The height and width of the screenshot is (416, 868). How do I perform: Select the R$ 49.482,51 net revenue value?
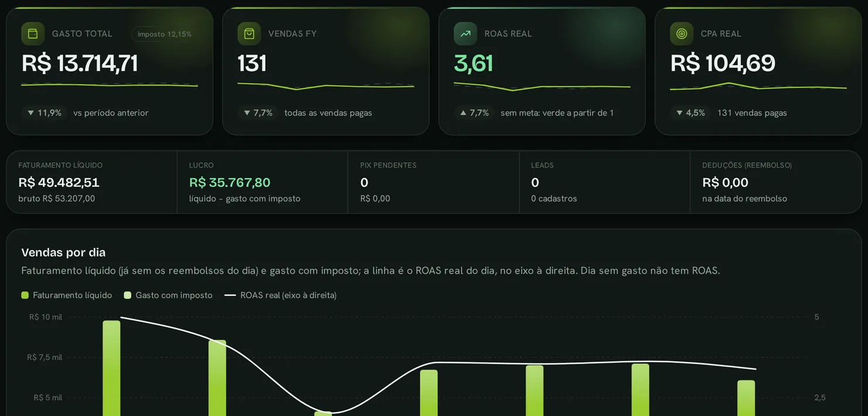(59, 182)
